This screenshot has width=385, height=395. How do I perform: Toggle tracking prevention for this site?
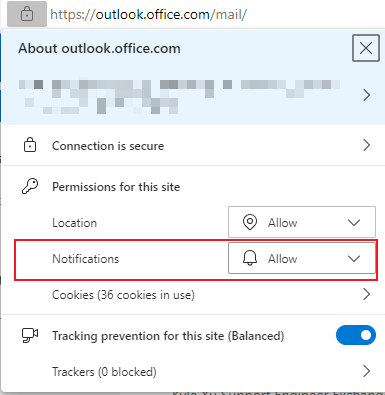coord(356,335)
